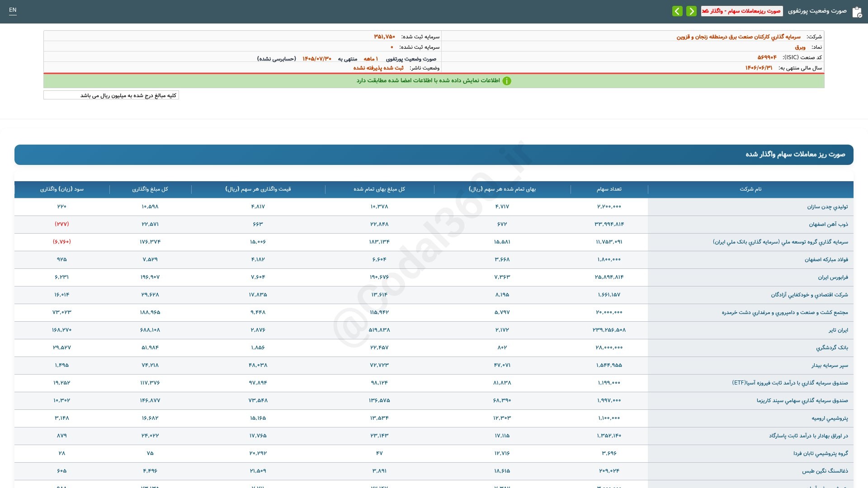Select row 'فولاد مبارکه اصفهان'
Image resolution: width=868 pixels, height=488 pixels.
click(434, 260)
